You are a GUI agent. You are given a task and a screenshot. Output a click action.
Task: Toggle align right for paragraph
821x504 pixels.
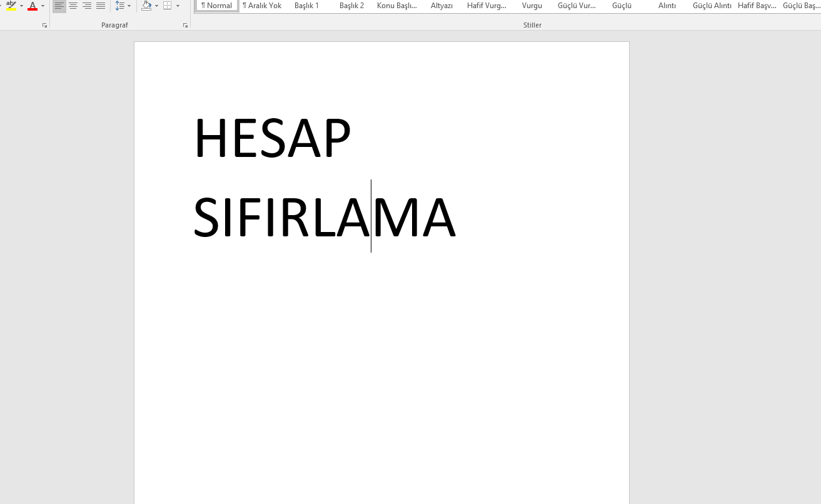[87, 6]
